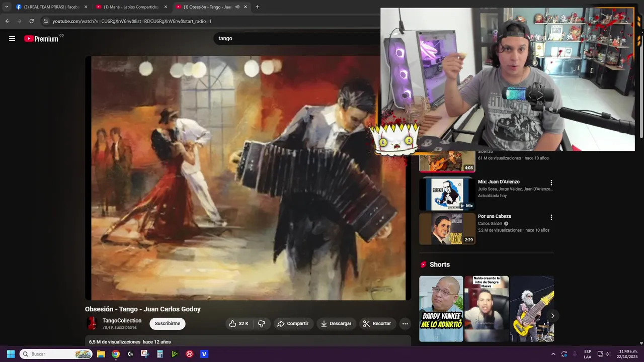Open the Mix: Juan D'Arienzo thumbnail
This screenshot has width=644, height=362.
(447, 194)
